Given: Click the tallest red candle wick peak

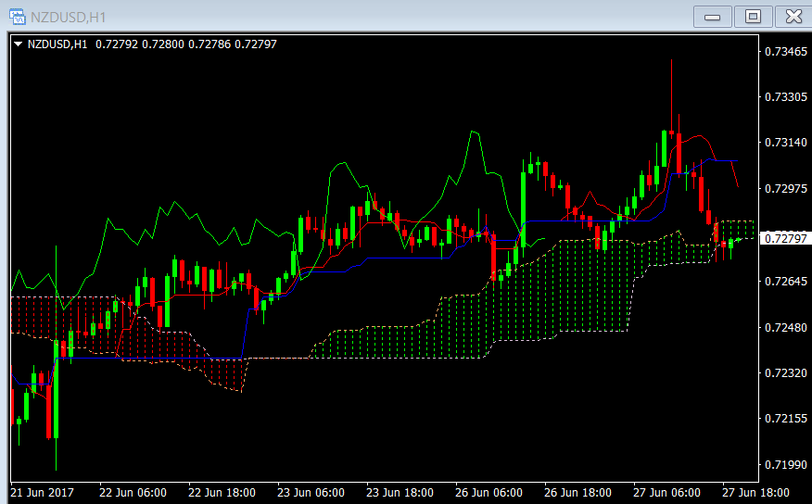Looking at the screenshot, I should [x=671, y=63].
